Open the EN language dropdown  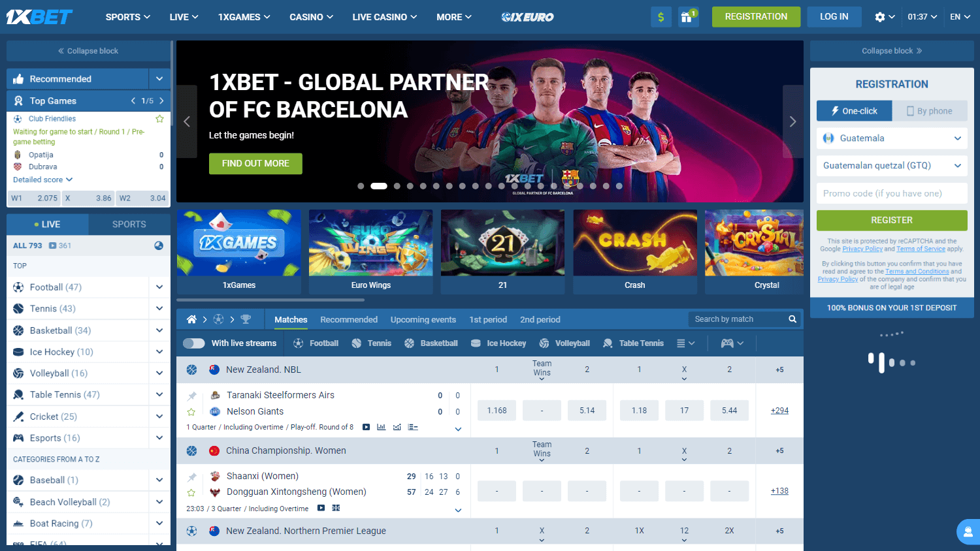click(x=960, y=17)
